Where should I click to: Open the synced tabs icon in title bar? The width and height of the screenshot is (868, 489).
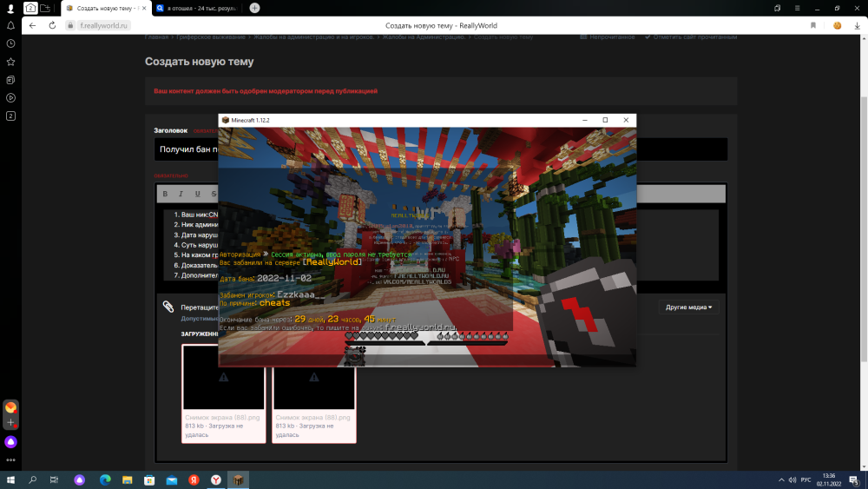(777, 9)
